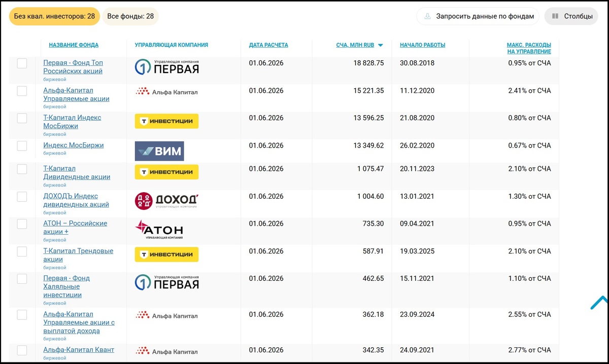Open the Столбцы columns settings
609x364 pixels.
572,16
